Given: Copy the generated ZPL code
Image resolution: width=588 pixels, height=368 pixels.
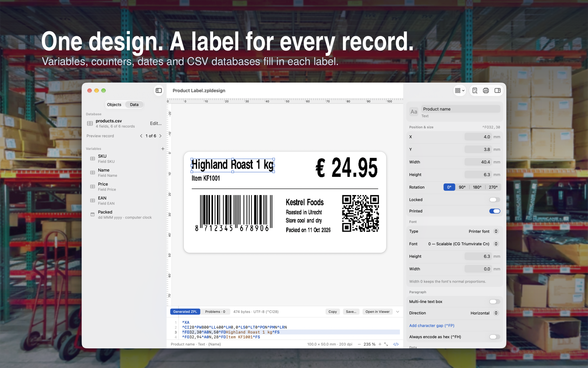Looking at the screenshot, I should 332,312.
